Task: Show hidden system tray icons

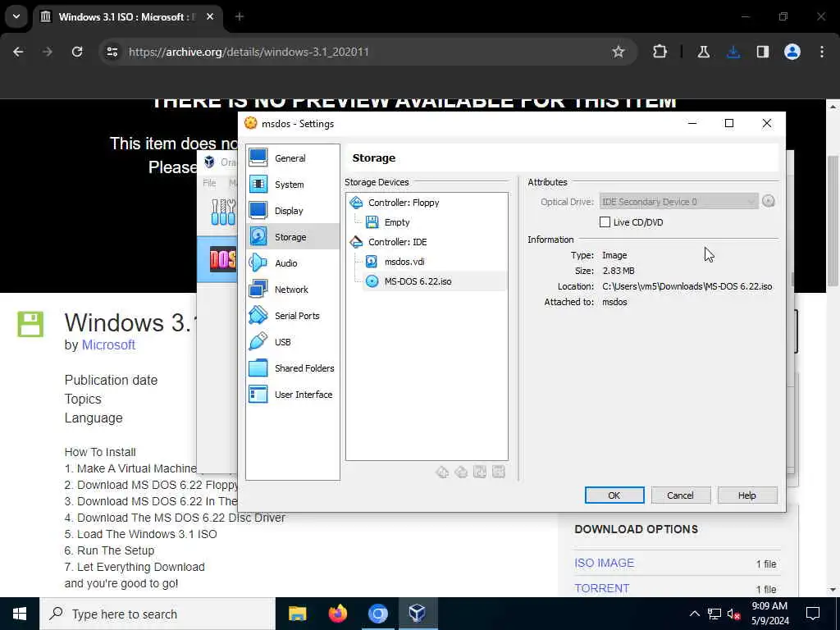Action: coord(694,614)
